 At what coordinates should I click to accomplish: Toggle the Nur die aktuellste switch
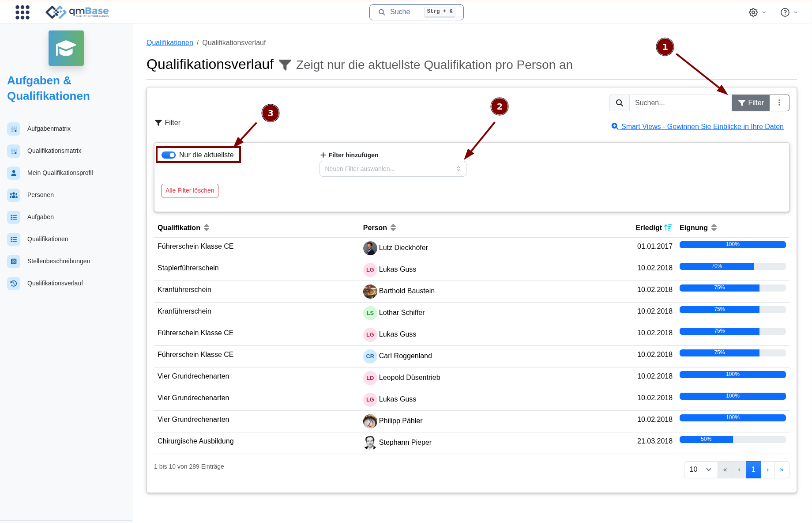[169, 155]
